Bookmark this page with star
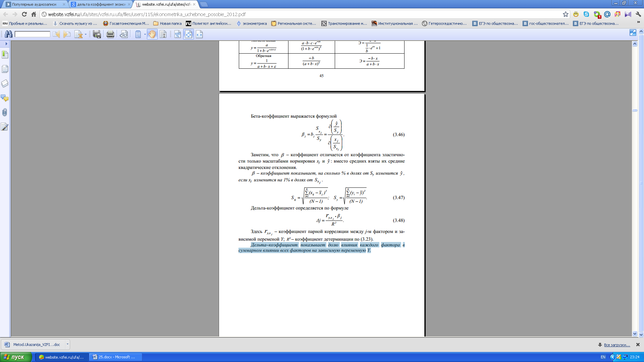 [x=566, y=14]
